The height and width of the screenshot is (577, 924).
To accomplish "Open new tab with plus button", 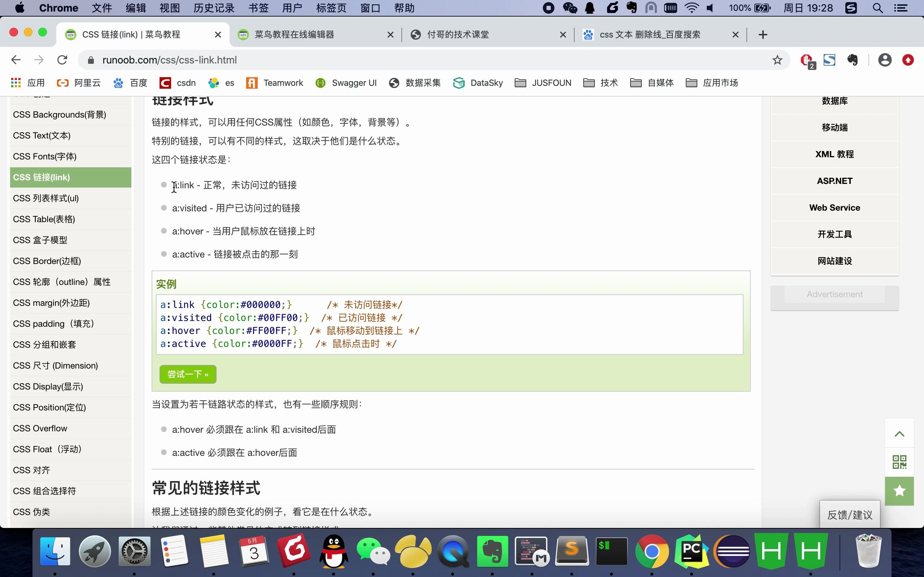I will point(763,35).
